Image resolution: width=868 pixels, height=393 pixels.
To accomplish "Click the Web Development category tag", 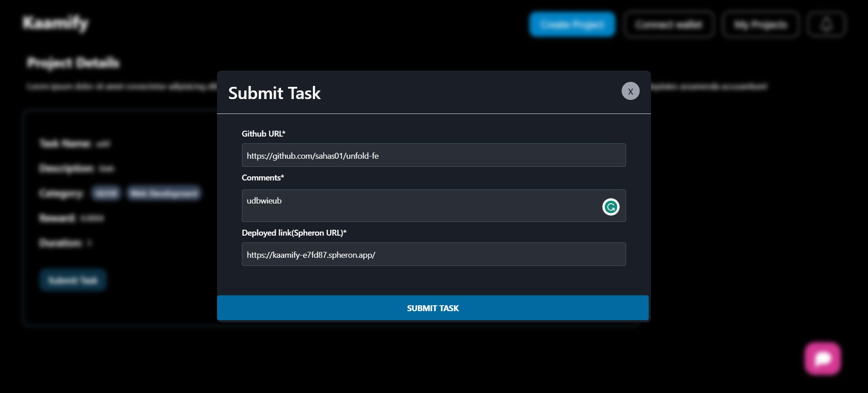I will 164,193.
